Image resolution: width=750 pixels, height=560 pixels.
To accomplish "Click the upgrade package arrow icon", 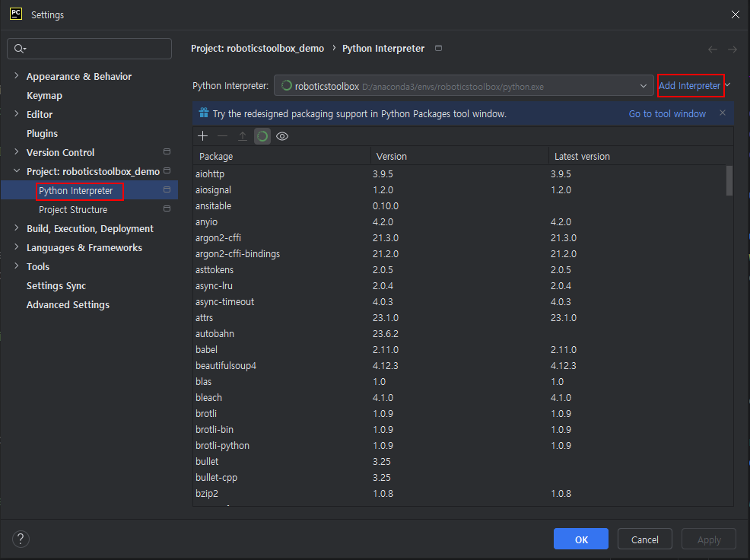I will pyautogui.click(x=243, y=136).
